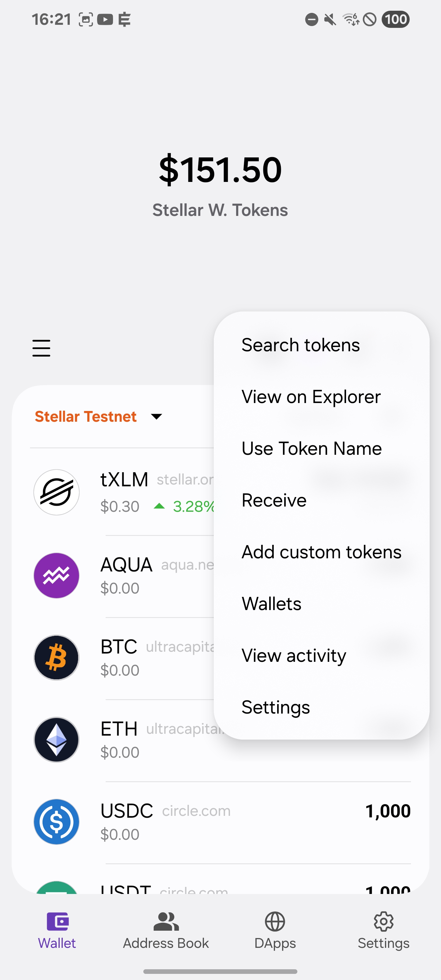
Task: Open Settings from the popup menu
Action: point(276,707)
